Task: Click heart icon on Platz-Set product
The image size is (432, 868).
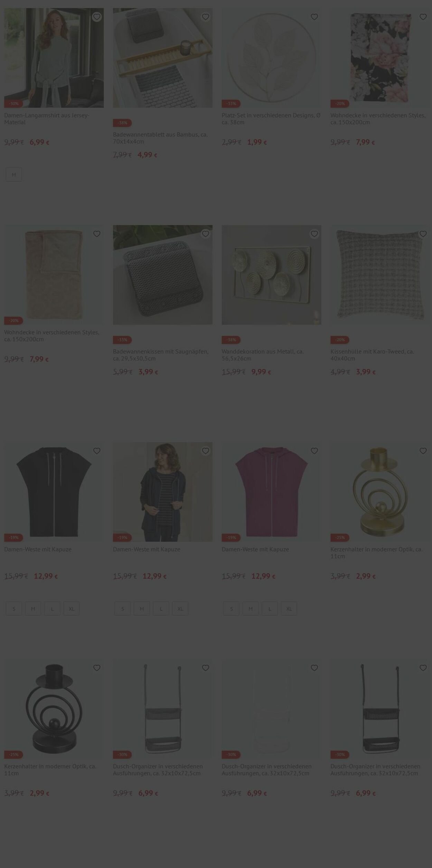Action: coord(314,17)
